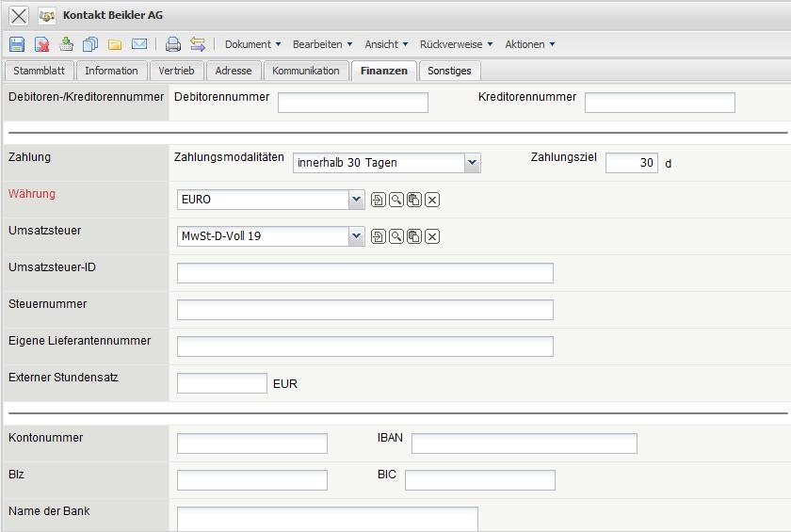This screenshot has height=532, width=791.
Task: Click the delete document icon with red X
Action: pyautogui.click(x=42, y=44)
